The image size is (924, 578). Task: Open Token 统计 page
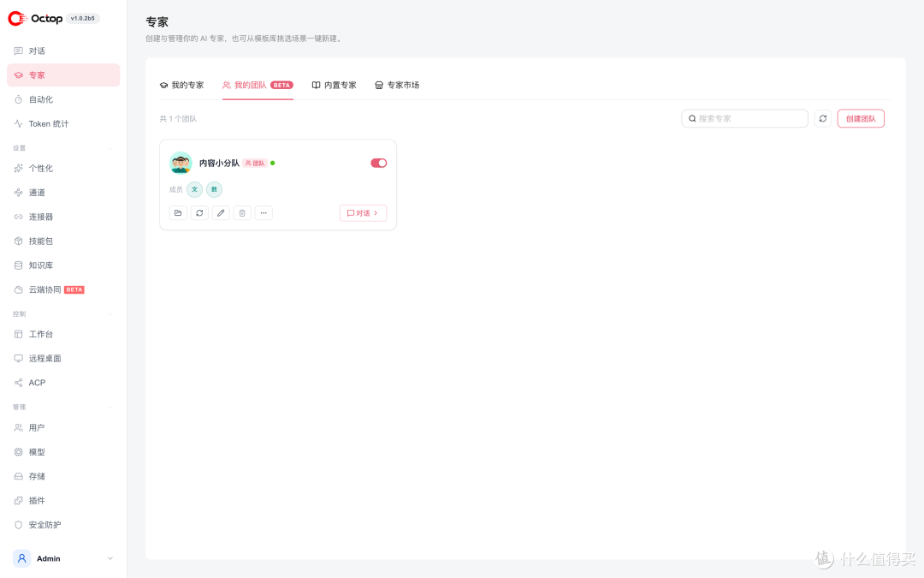63,123
